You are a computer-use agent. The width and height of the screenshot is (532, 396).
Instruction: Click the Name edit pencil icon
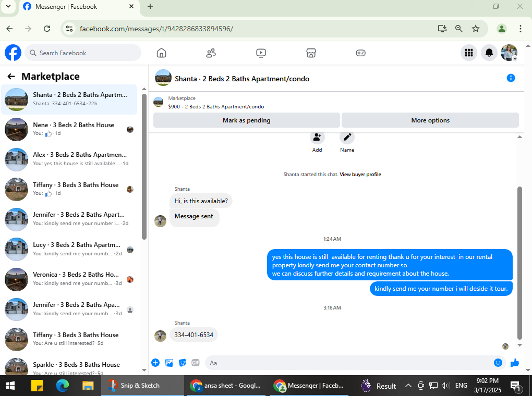click(x=347, y=138)
